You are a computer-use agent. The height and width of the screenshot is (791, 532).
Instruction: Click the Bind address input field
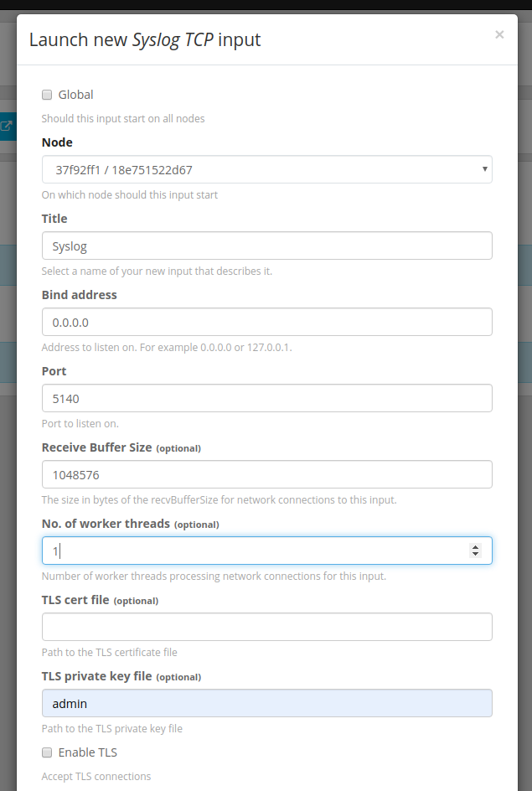(x=266, y=322)
